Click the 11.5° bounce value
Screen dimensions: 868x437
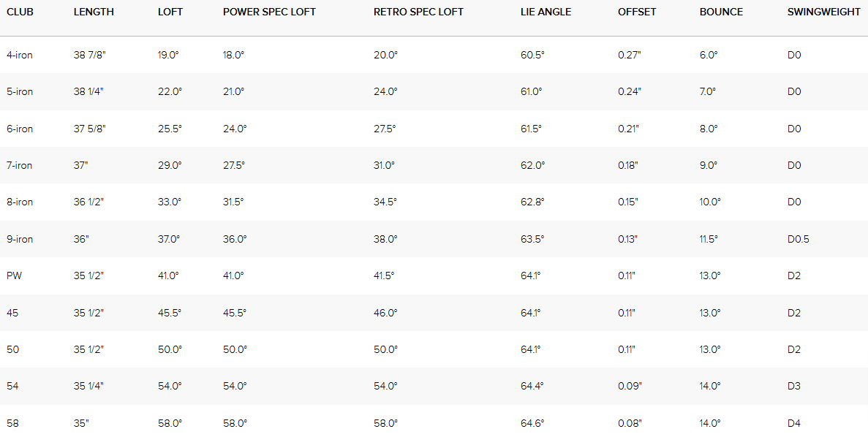click(x=709, y=239)
